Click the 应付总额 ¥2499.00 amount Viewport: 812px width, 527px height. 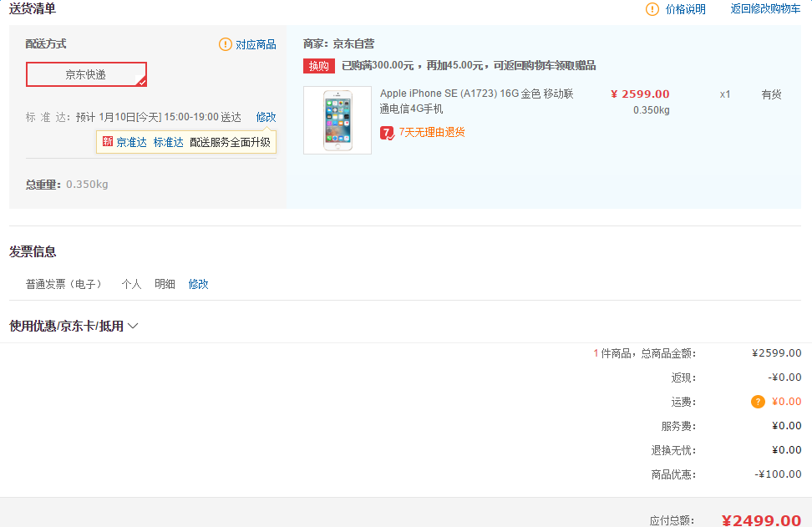761,520
